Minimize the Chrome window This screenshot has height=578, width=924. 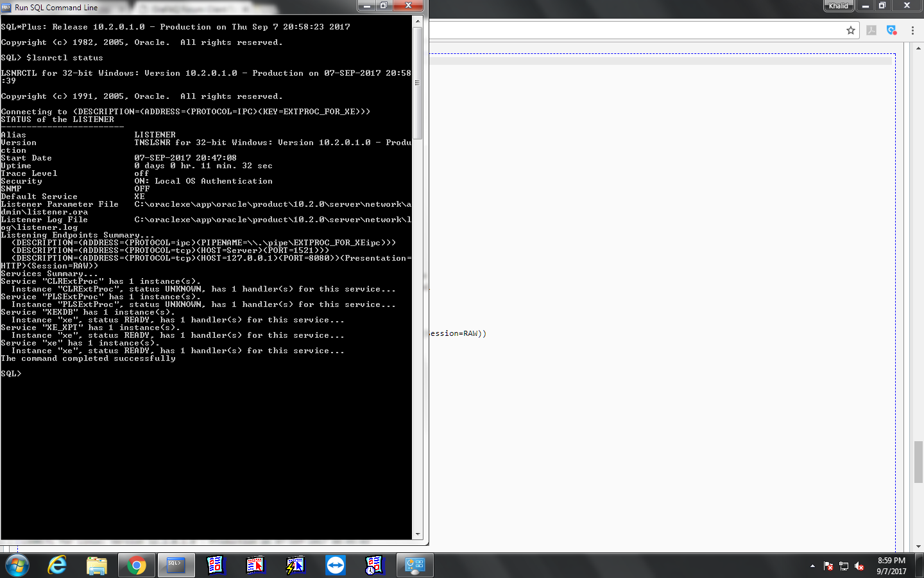[866, 6]
